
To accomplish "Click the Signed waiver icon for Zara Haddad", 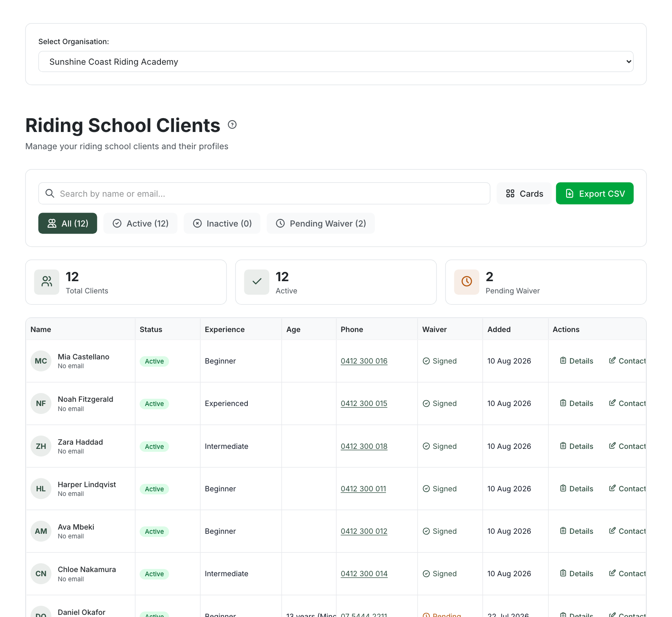I will (x=426, y=446).
